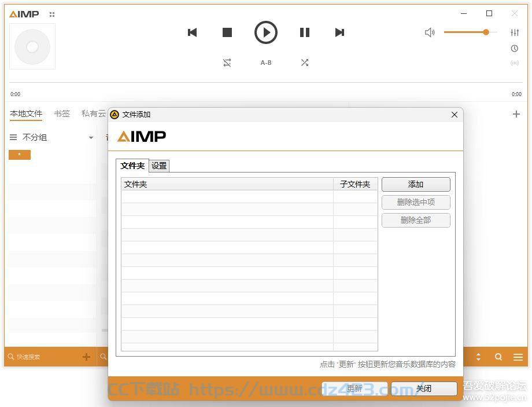
Task: Click the 快速搜索 quick search field
Action: [x=44, y=357]
